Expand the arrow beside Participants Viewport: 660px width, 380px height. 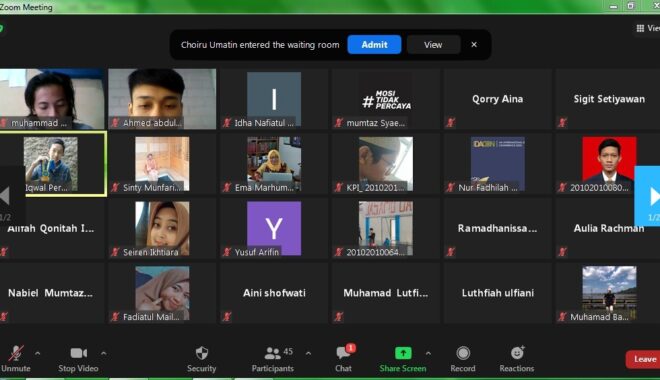click(x=308, y=353)
